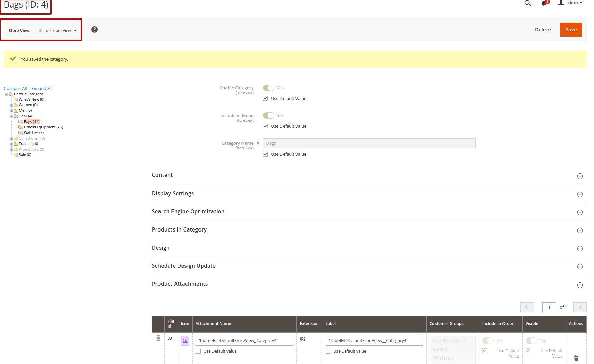This screenshot has height=364, width=594.
Task: Uncheck Use Default Value under Enable Category
Action: (265, 98)
